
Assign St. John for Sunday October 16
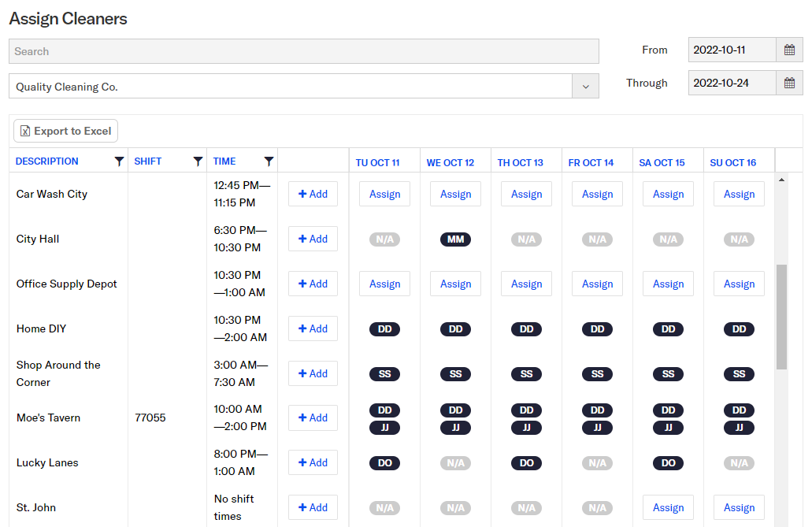pos(739,507)
